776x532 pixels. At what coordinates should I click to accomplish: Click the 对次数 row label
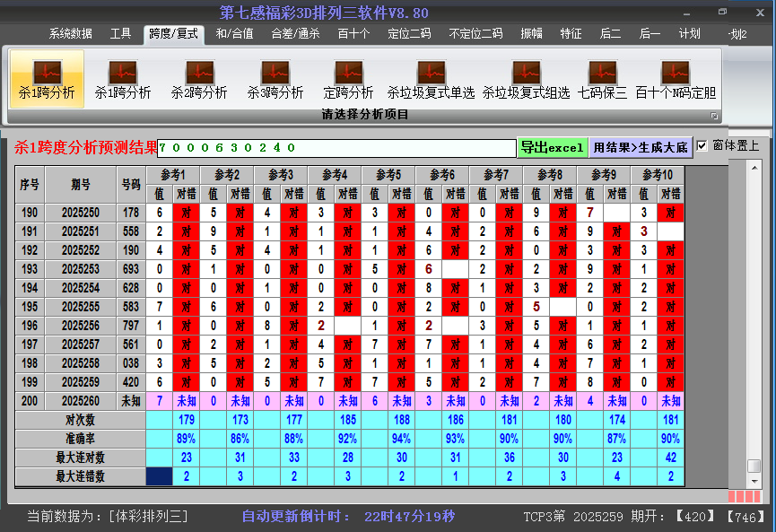tap(80, 420)
